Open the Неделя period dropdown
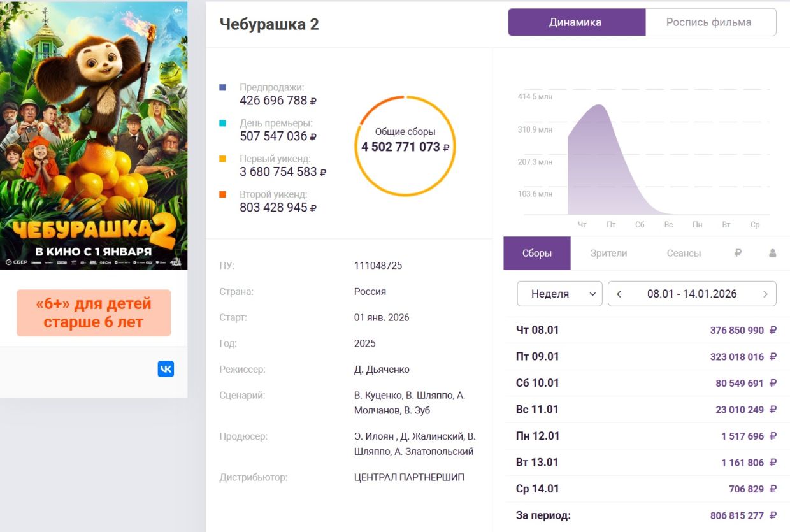 click(559, 294)
